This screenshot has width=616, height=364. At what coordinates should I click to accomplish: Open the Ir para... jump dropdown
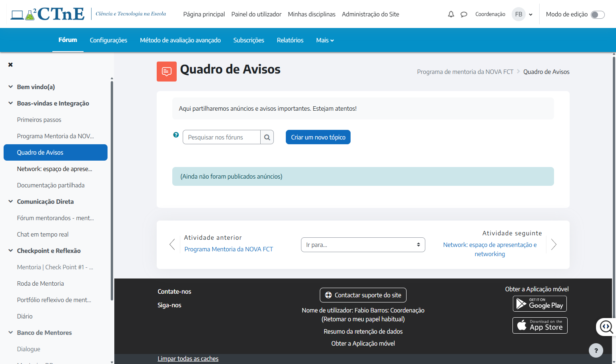coord(363,245)
